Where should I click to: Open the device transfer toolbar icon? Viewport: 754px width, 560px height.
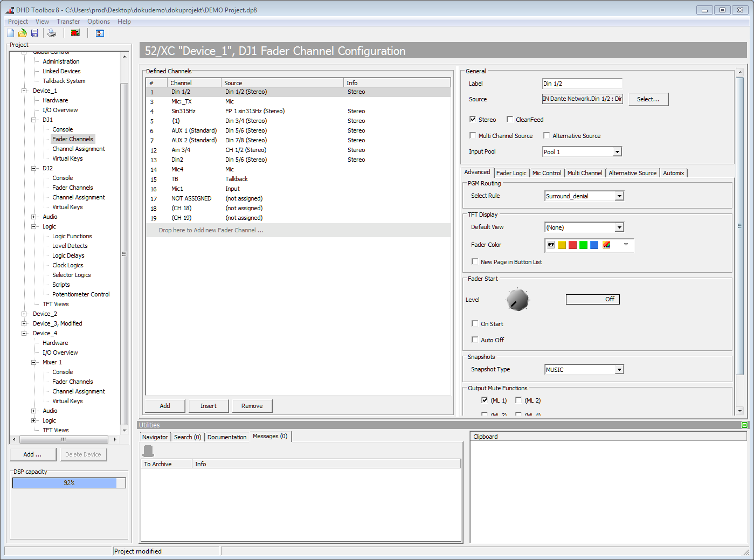click(75, 32)
